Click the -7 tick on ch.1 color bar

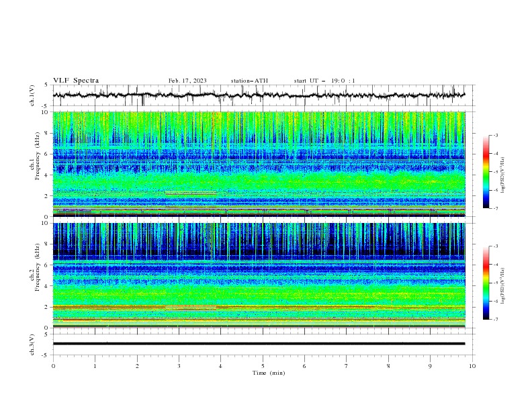coord(496,208)
